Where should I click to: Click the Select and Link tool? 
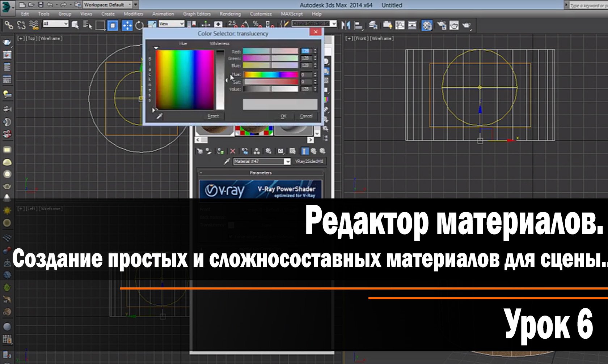[9, 25]
